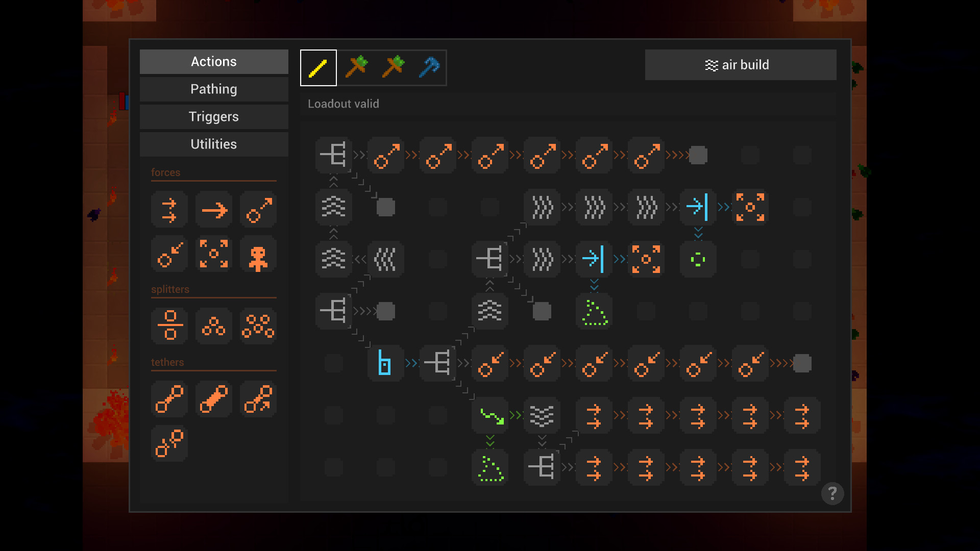The image size is (980, 551).
Task: Open the Triggers category
Action: (x=213, y=116)
